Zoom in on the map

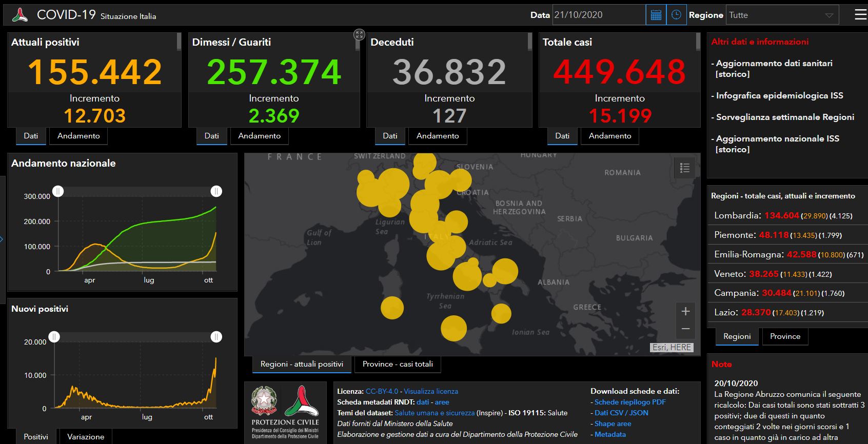tap(685, 311)
